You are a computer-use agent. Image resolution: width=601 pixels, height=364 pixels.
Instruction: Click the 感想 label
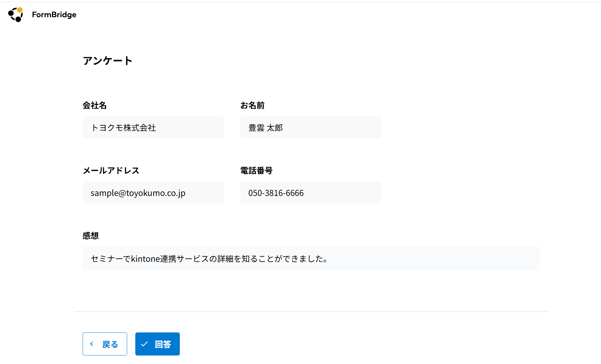coord(91,236)
